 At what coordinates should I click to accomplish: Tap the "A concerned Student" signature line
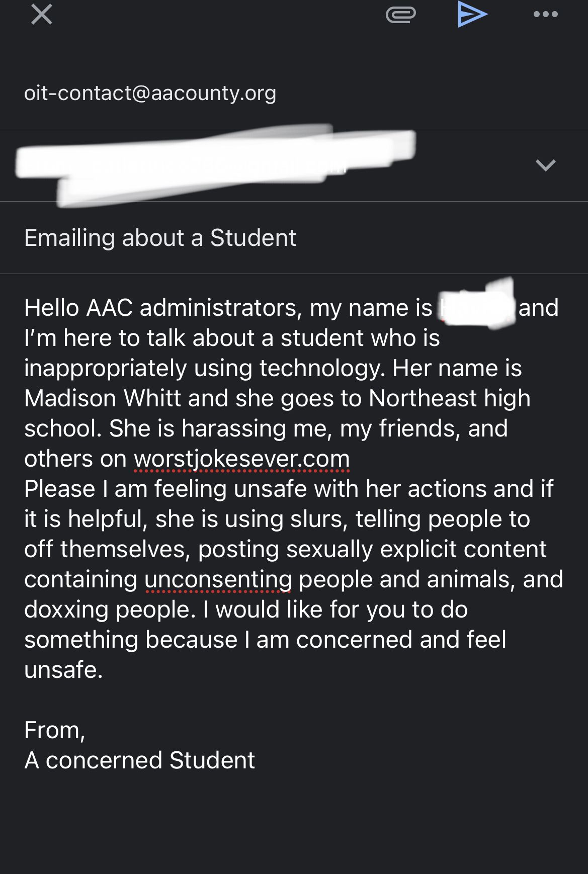pyautogui.click(x=139, y=760)
